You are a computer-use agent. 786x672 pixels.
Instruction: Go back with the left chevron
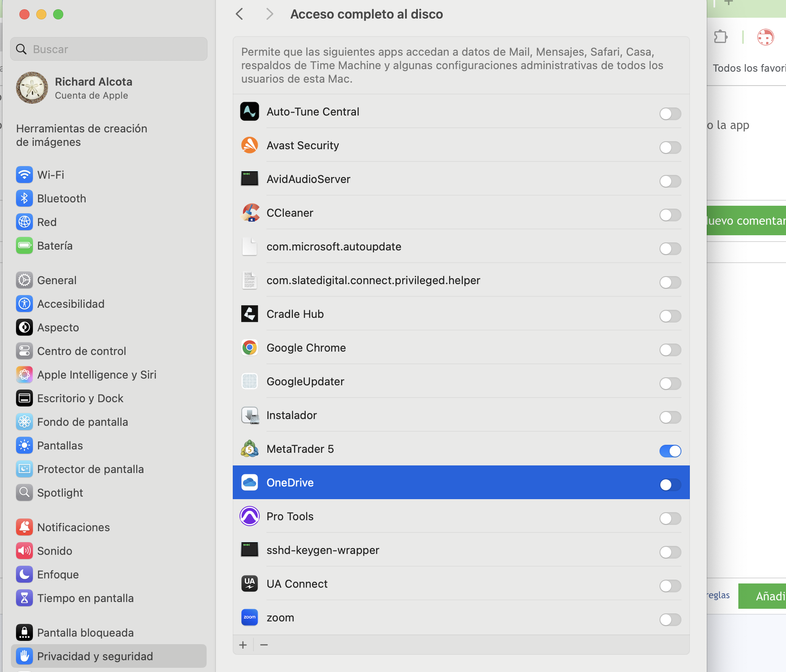pyautogui.click(x=240, y=14)
